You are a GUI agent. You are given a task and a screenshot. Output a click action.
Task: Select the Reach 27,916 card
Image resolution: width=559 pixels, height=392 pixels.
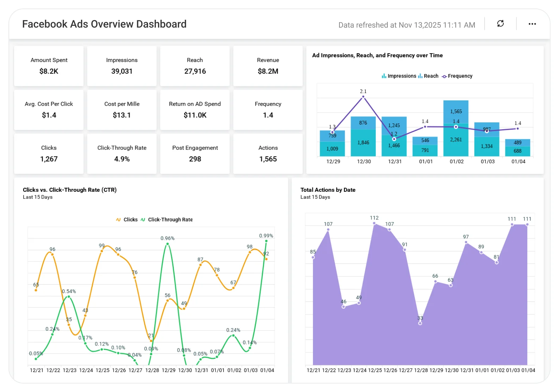(195, 66)
